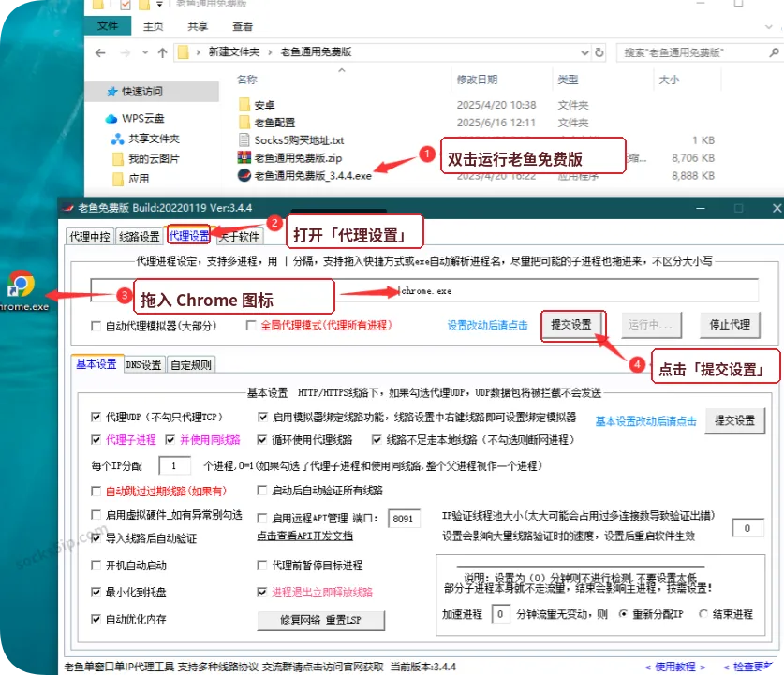
Task: Click 提交设置 button next to 运行中
Action: tap(571, 325)
